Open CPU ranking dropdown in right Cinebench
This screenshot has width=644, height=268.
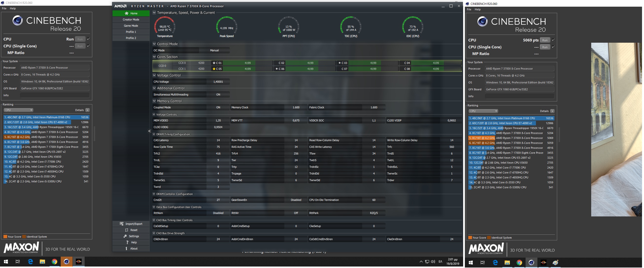pyautogui.click(x=483, y=111)
